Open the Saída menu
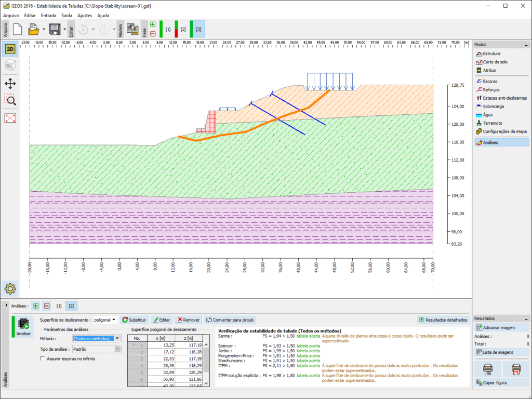This screenshot has height=399, width=532. (67, 15)
